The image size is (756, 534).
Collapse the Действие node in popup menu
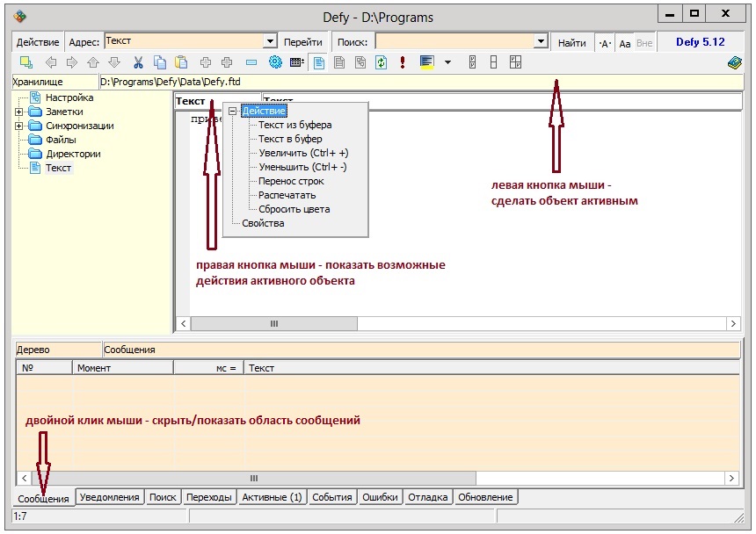point(232,112)
